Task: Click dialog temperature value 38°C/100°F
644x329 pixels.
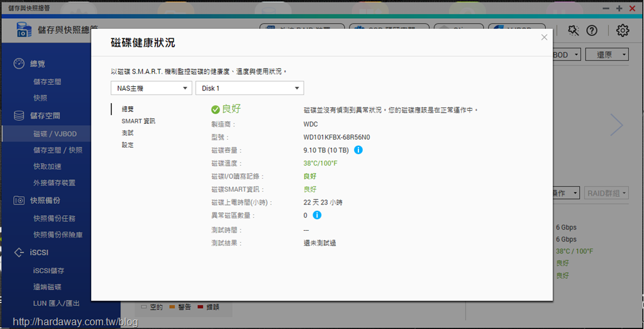Action: pos(320,163)
